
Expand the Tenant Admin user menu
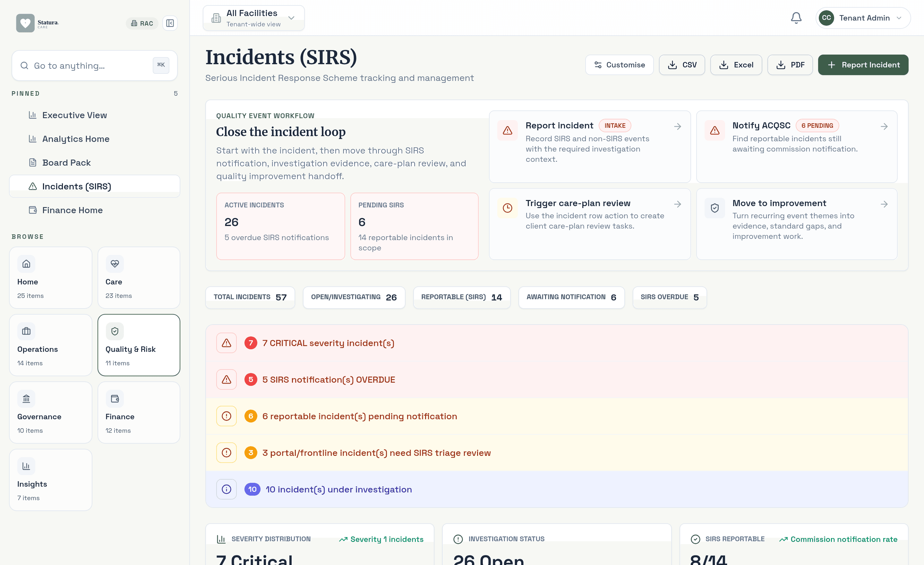click(863, 18)
